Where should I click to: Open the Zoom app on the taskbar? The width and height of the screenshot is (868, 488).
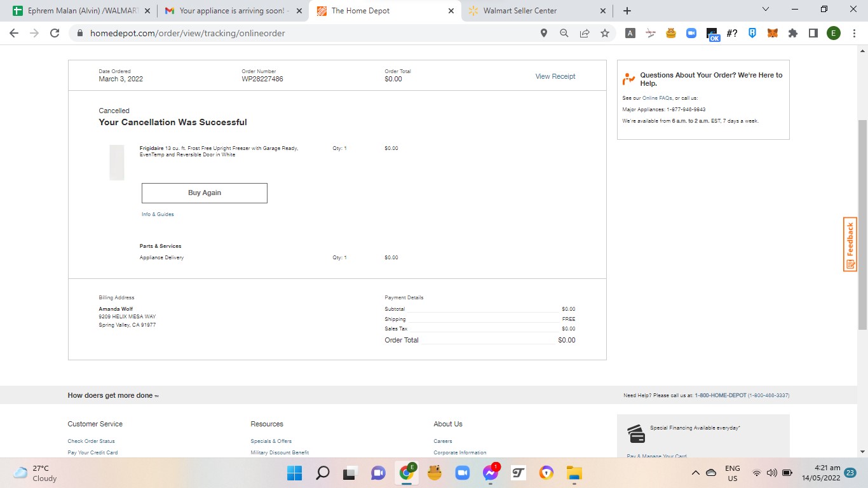click(x=462, y=473)
